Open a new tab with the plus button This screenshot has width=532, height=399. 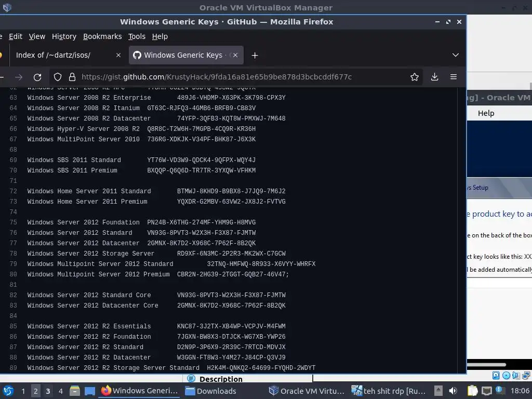(x=255, y=55)
